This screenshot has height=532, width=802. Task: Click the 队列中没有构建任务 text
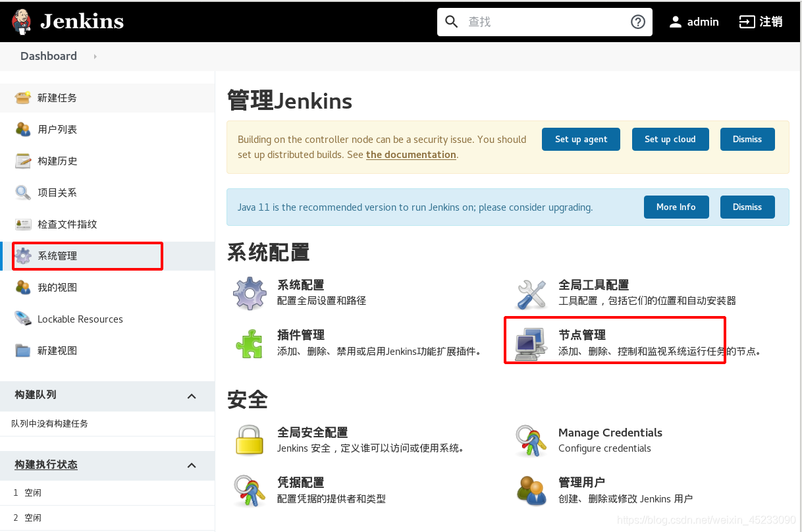tap(49, 423)
